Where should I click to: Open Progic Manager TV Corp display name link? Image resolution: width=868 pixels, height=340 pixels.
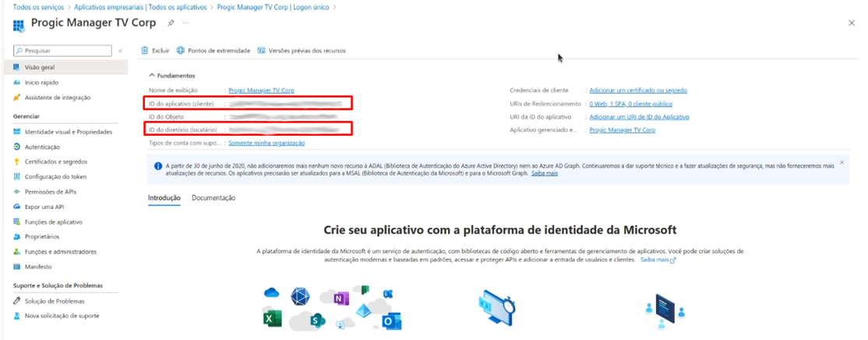point(261,90)
